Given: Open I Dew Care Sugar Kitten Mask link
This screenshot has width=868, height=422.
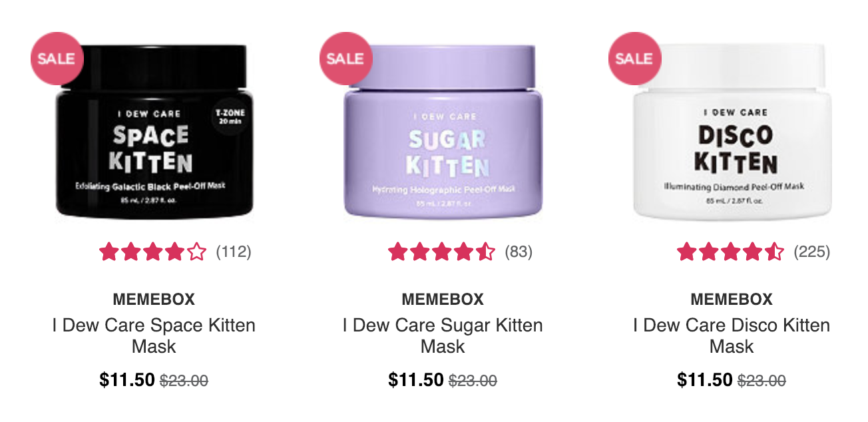Looking at the screenshot, I should click(443, 336).
